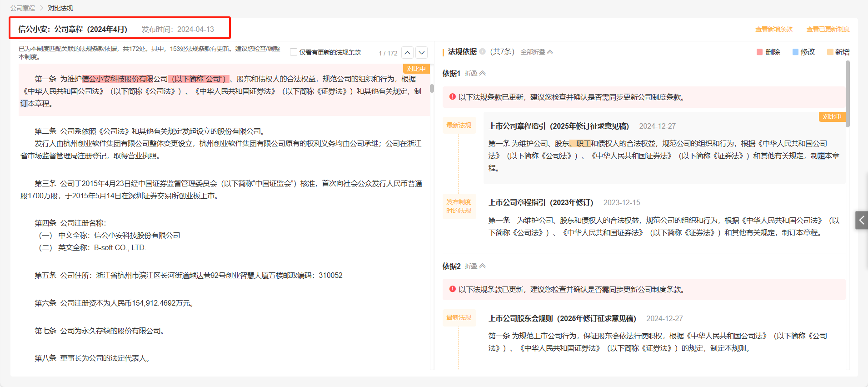Open 上市公司章程指引 (2023年修订) title
Screen dimensions: 868x387
[x=541, y=202]
